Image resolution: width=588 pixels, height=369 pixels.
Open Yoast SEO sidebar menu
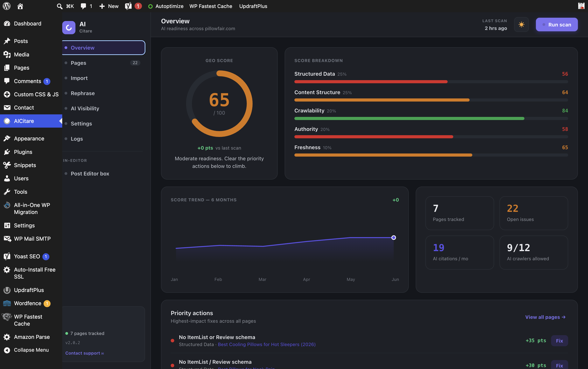click(x=31, y=256)
